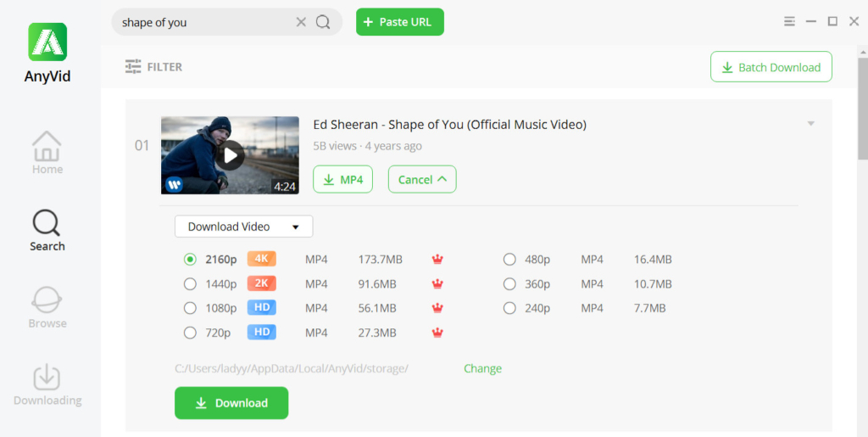The image size is (868, 437).
Task: Click the Batch Download button
Action: pos(771,67)
